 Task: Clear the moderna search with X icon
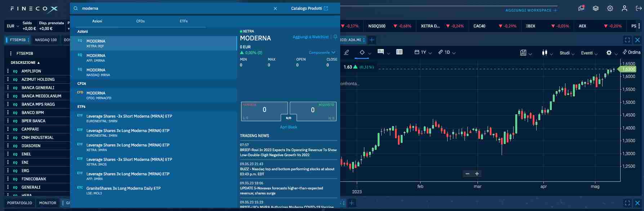pos(275,8)
